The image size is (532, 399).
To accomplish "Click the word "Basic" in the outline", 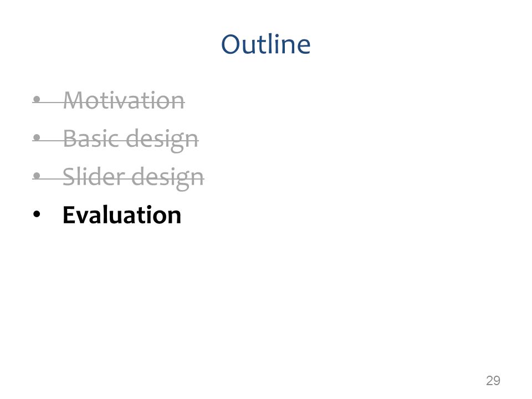I will [x=91, y=139].
